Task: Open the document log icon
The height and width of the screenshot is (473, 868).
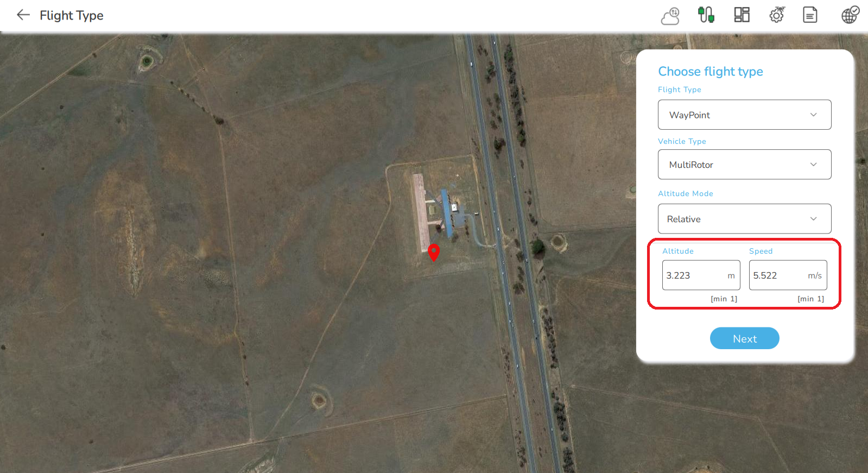Action: (810, 15)
